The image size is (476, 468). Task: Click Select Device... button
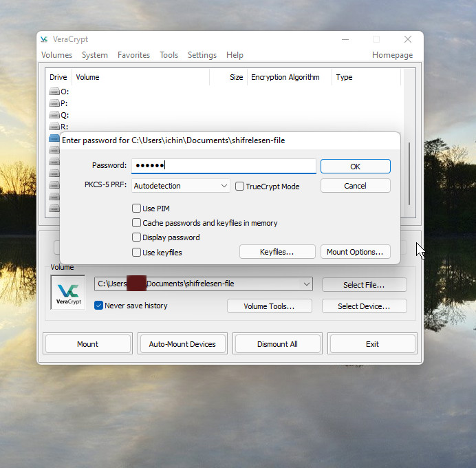[365, 306]
